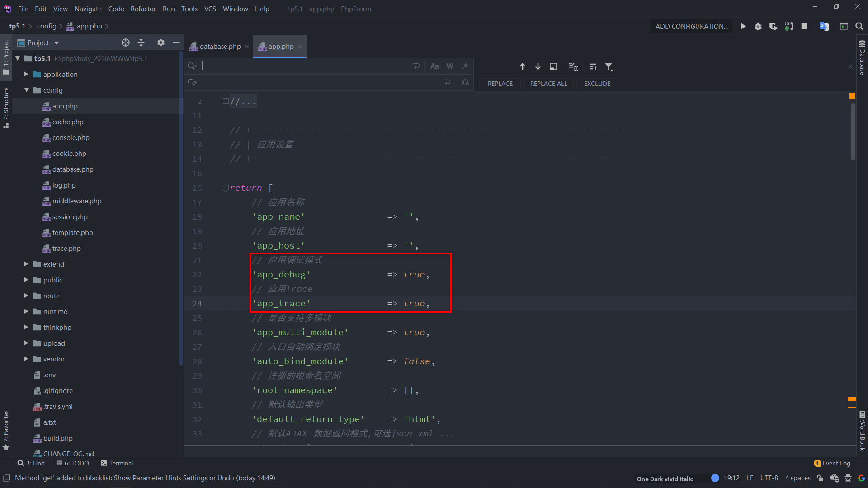Click the read-only lock status icon
Screen dimensions: 868x488
(x=820, y=478)
